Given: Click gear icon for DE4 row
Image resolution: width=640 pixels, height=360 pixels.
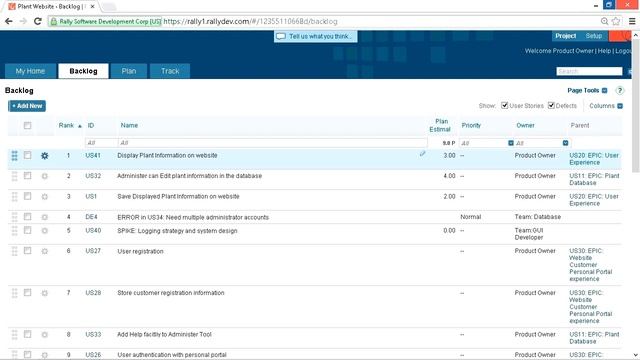Looking at the screenshot, I should (44, 217).
